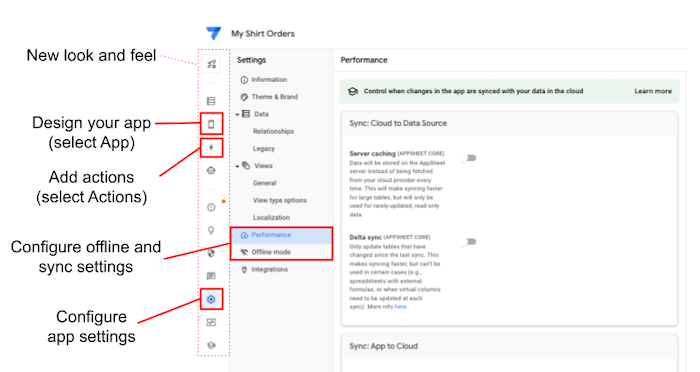This screenshot has width=700, height=372.
Task: Follow the 'here' link under Delta sync
Action: (x=400, y=307)
